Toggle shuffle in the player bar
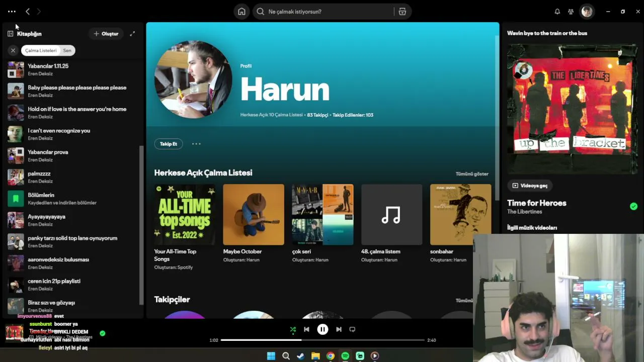Screen dimensions: 644x362 (293, 329)
